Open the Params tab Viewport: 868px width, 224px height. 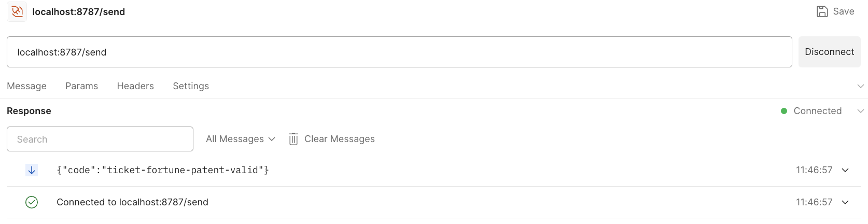(x=81, y=86)
